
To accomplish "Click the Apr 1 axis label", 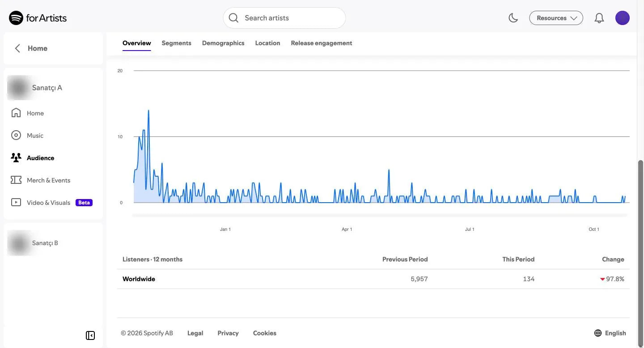I will tap(347, 229).
